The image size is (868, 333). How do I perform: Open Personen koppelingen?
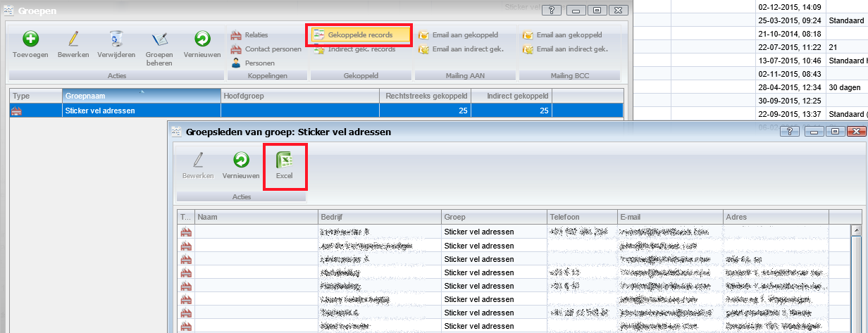tap(259, 63)
